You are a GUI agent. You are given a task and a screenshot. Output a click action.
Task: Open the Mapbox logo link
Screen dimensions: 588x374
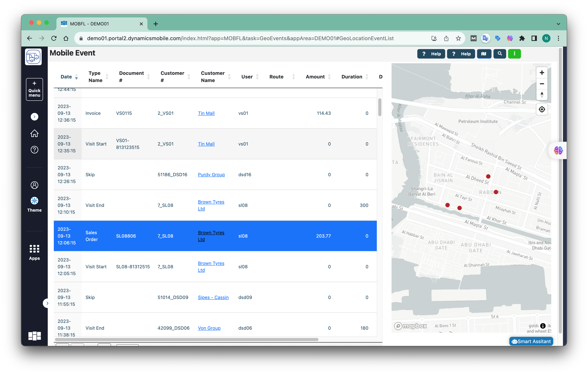[x=411, y=326]
